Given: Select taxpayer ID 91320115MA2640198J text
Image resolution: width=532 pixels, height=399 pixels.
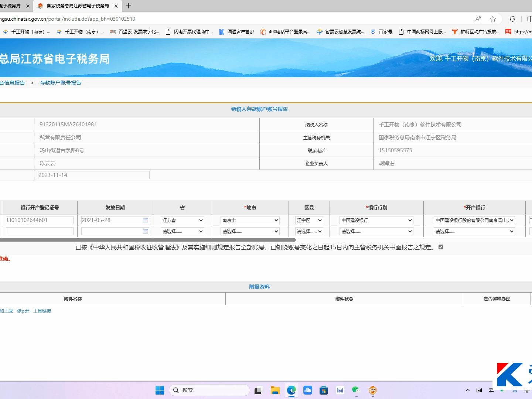Looking at the screenshot, I should pos(68,125).
